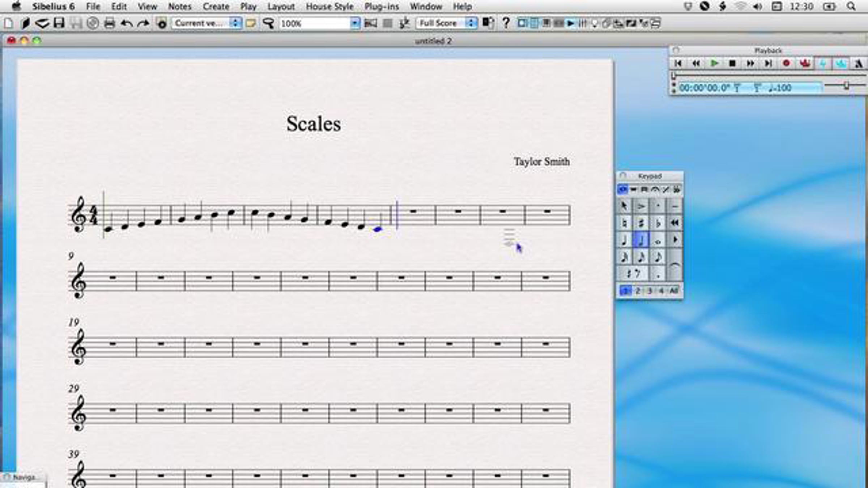868x488 pixels.
Task: Click the Print toolbar icon
Action: click(109, 23)
